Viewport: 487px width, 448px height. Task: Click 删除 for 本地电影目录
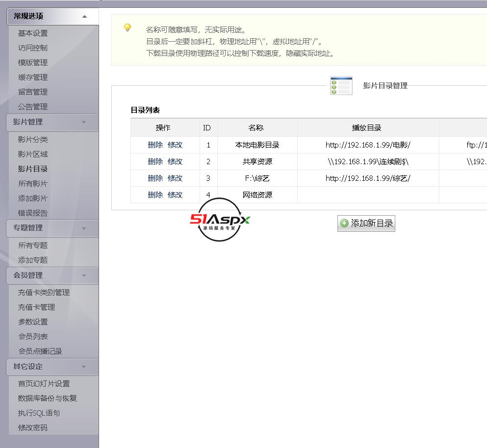point(155,145)
